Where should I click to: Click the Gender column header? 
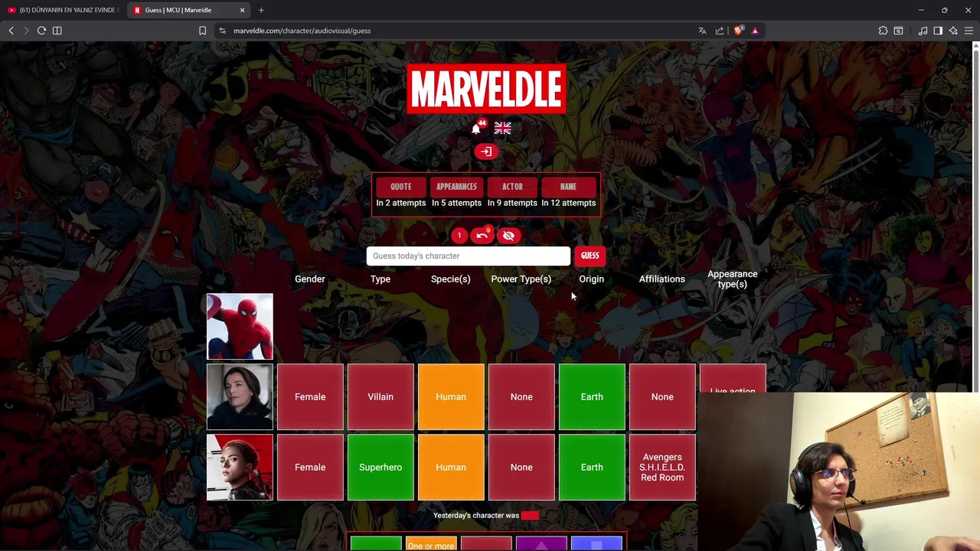point(310,279)
